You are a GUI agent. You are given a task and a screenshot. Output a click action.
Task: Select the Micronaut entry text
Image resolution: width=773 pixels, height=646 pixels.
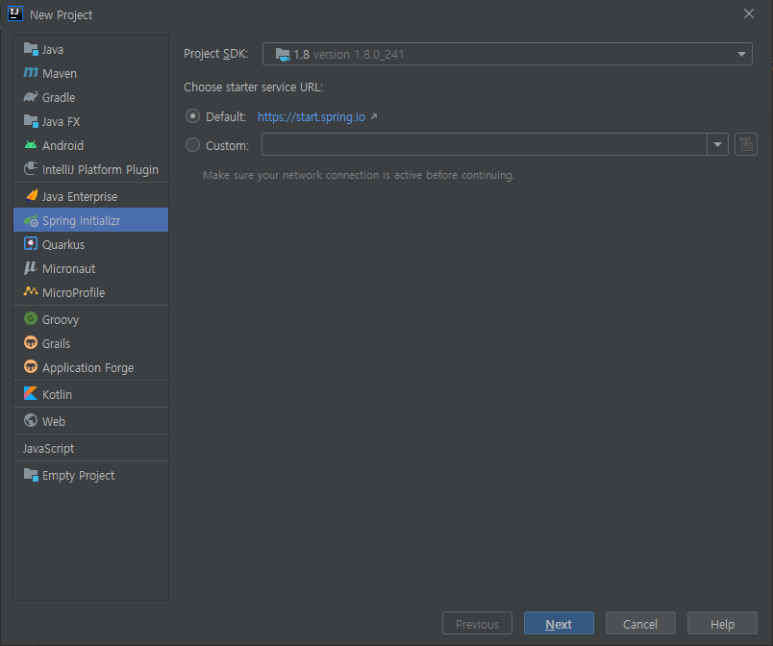click(x=69, y=269)
